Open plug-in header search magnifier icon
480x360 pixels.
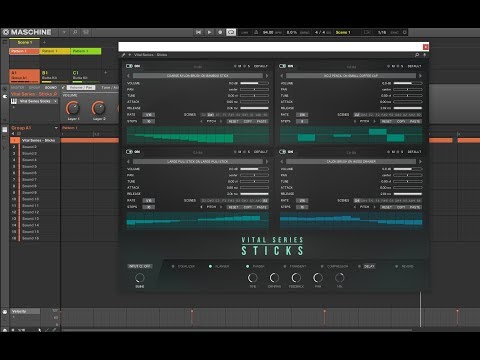[x=417, y=55]
